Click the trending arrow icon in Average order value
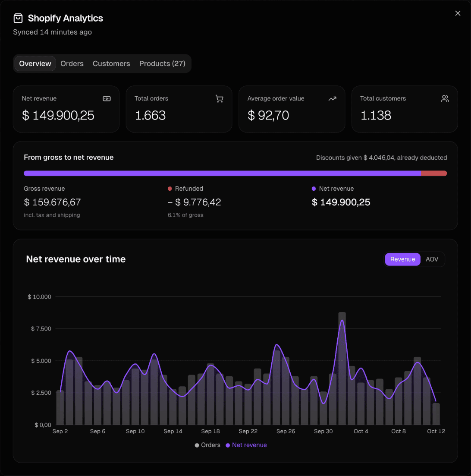 (x=332, y=99)
